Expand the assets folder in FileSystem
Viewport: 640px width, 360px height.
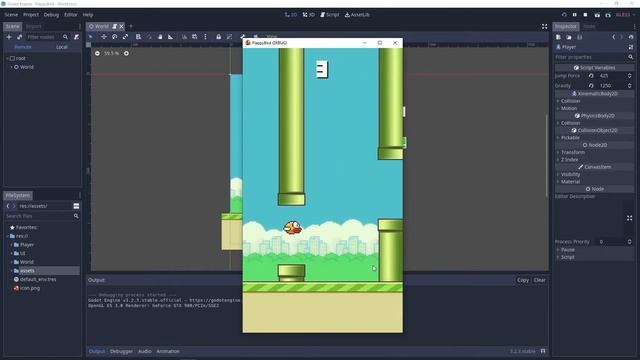point(11,271)
